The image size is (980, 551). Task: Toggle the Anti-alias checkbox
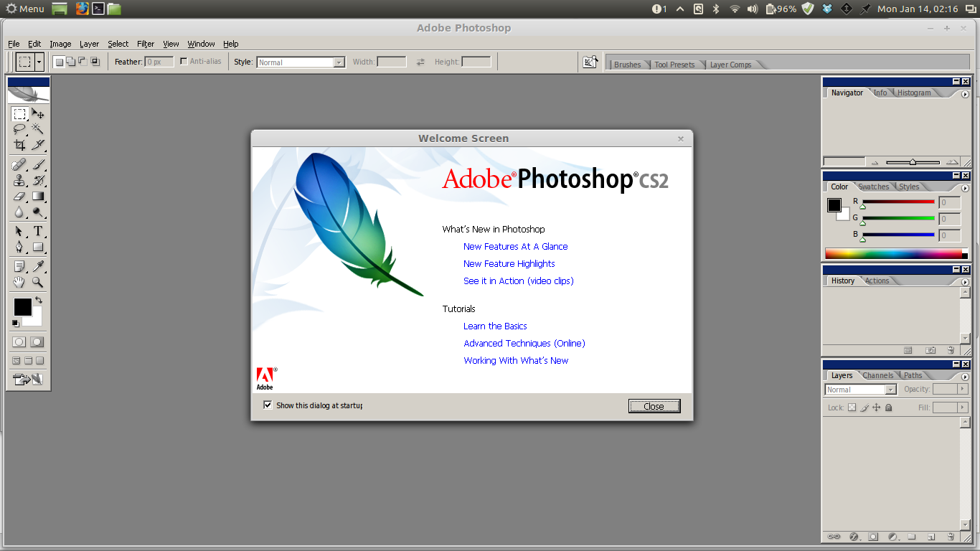184,62
